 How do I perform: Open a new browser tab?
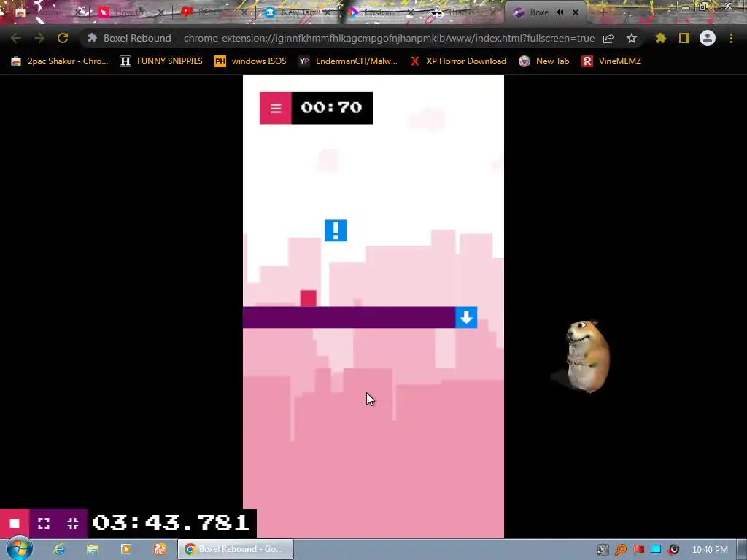(x=603, y=12)
